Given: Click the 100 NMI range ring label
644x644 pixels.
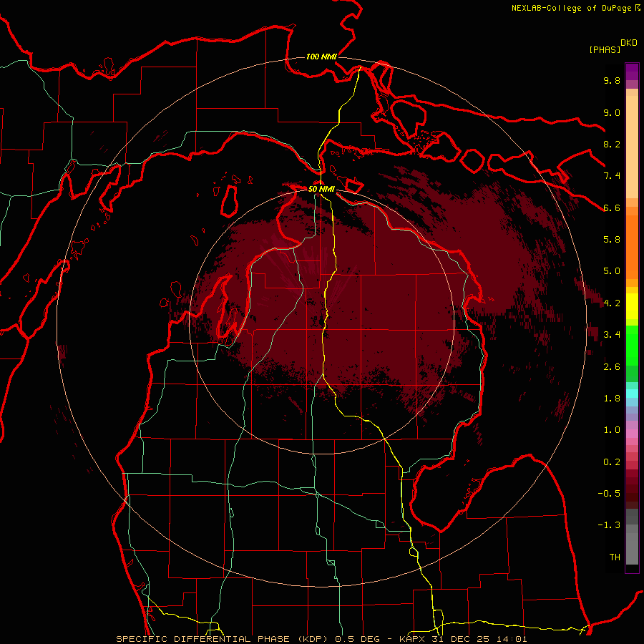Looking at the screenshot, I should [321, 57].
